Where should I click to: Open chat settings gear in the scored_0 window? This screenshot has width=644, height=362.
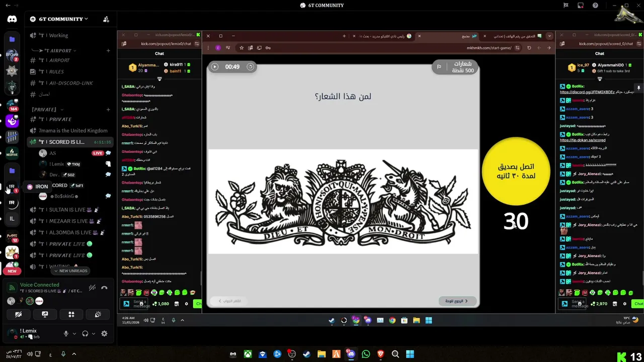[x=625, y=304]
